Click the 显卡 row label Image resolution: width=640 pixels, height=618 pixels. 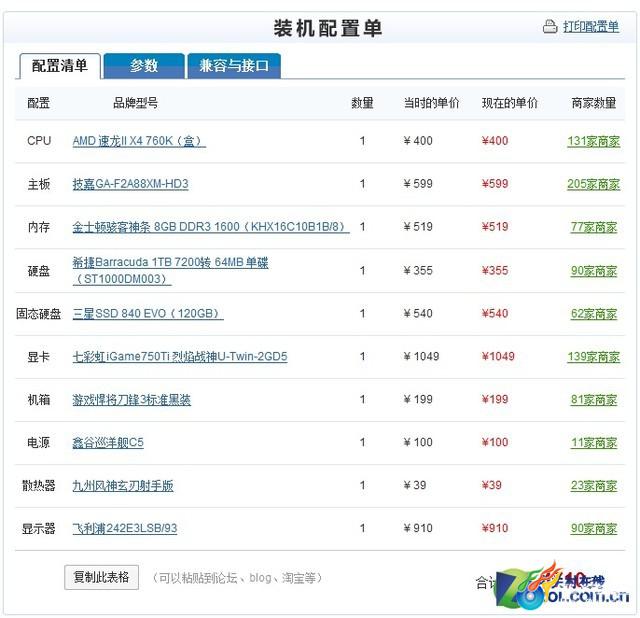pyautogui.click(x=39, y=356)
